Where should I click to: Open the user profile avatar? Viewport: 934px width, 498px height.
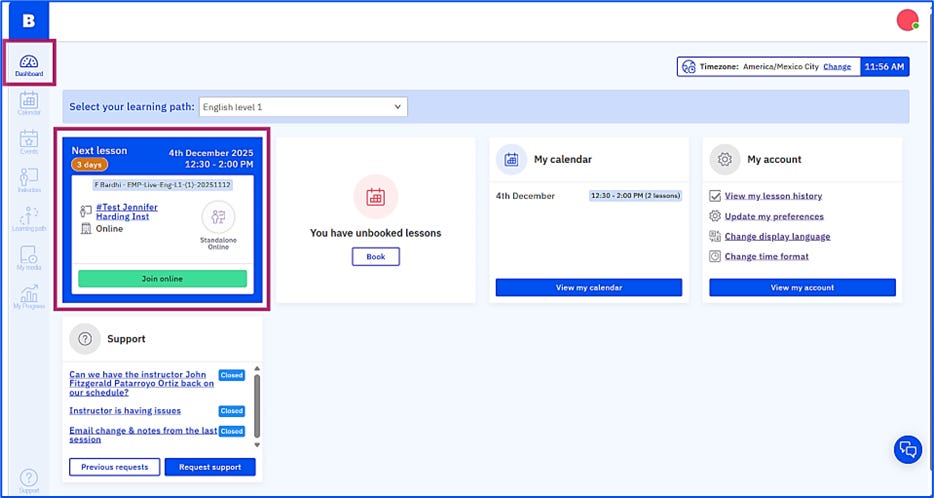[907, 20]
